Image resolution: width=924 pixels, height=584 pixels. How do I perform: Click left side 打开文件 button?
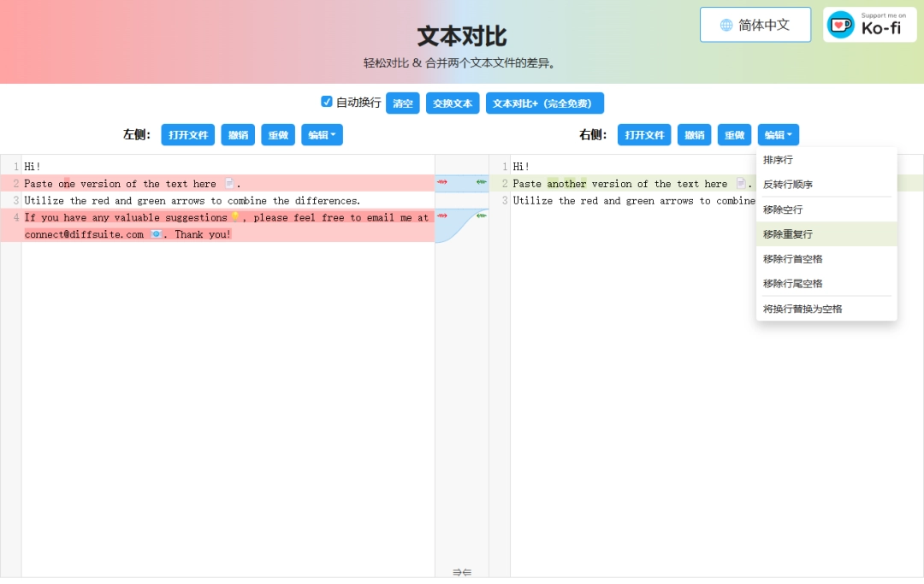tap(187, 135)
